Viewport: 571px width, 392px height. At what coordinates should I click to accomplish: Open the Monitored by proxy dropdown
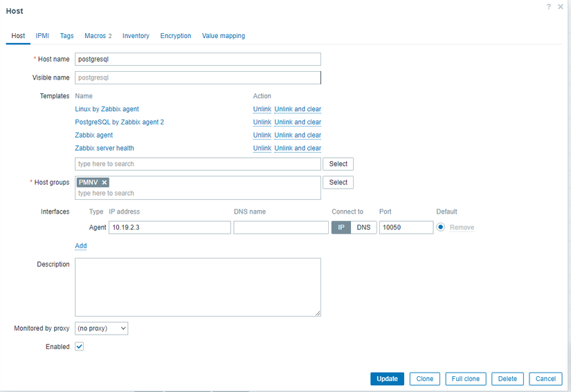[101, 328]
